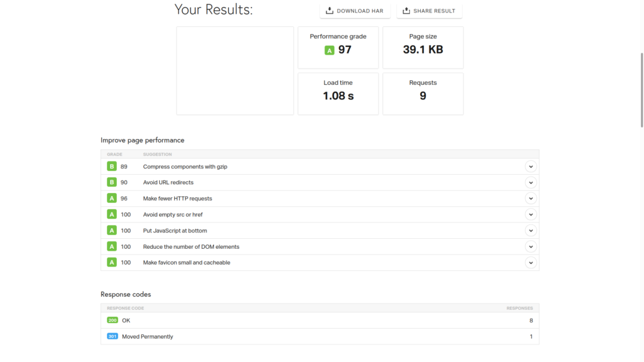Click the A badge beside Put JavaScript at bottom
Screen dimensions: 644x362
[112, 231]
